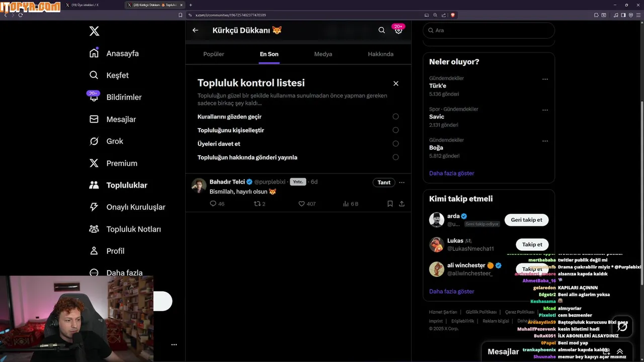Screen dimensions: 644x362
Task: Toggle the browser sidebar panel icon
Action: [623, 15]
